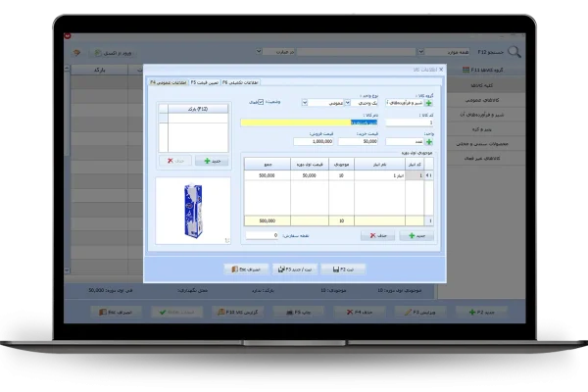The height and width of the screenshot is (392, 588).
Task: Close the product information dialog with X
Action: click(441, 70)
